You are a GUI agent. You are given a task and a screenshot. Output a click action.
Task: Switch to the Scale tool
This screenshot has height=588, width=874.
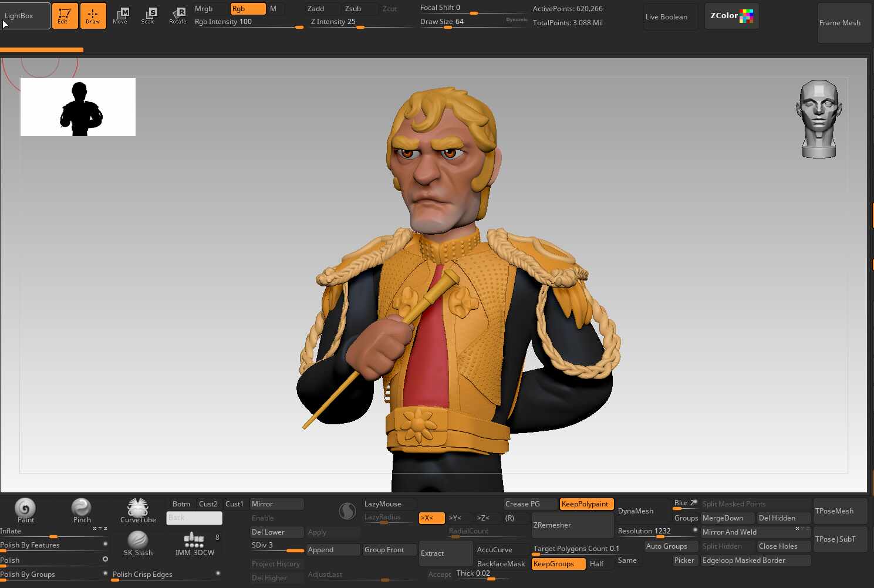(x=149, y=16)
